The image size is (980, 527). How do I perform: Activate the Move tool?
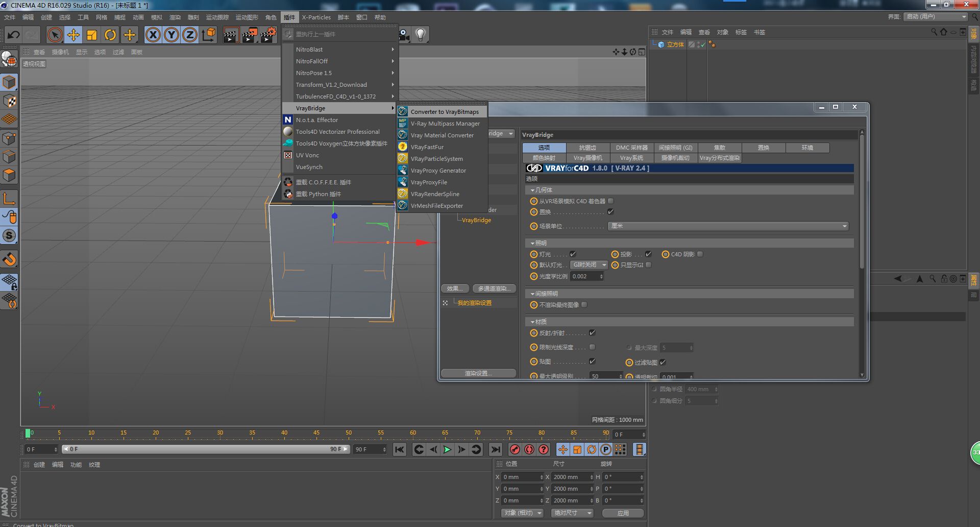click(73, 35)
